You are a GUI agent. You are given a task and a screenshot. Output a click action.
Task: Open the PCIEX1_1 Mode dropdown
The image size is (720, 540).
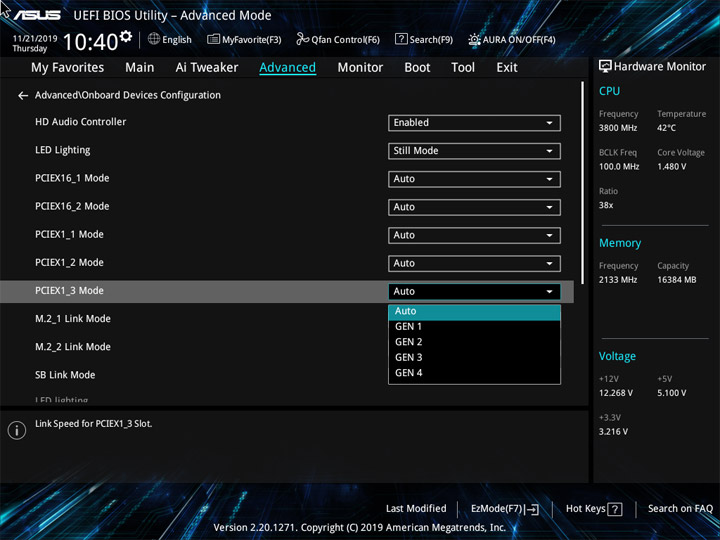[474, 236]
